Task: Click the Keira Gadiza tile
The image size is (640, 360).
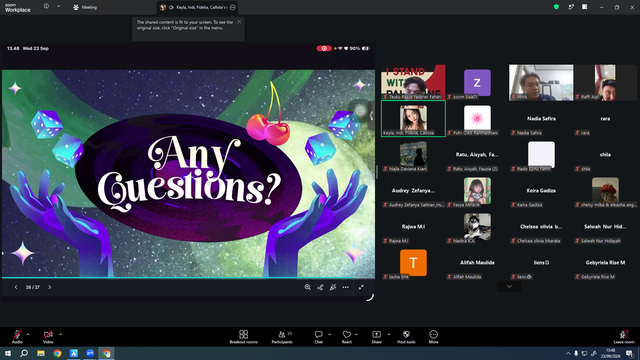Action: point(541,191)
